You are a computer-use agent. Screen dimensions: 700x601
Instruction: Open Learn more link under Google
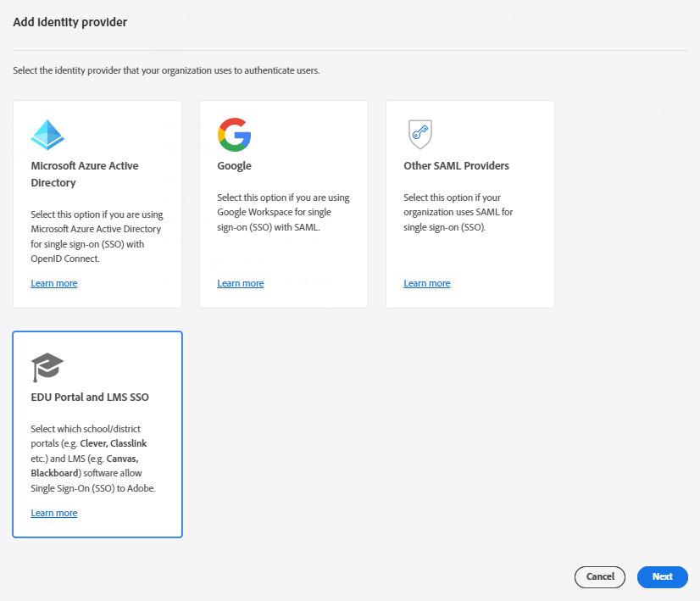click(241, 283)
